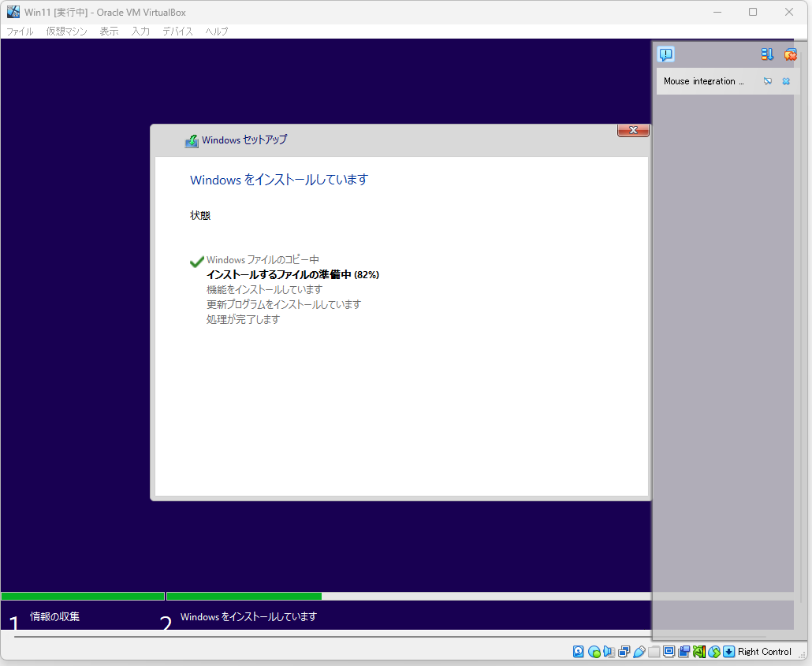Open the display status indicator
The image size is (812, 666).
pos(669,652)
